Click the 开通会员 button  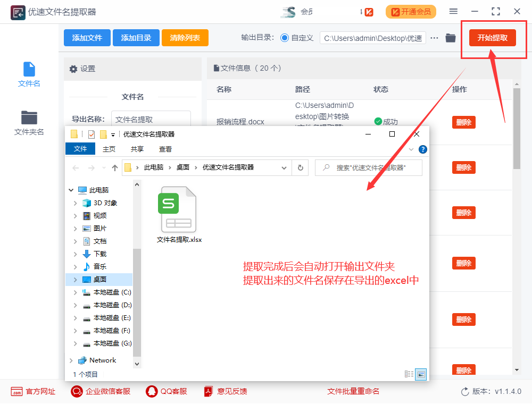point(411,11)
